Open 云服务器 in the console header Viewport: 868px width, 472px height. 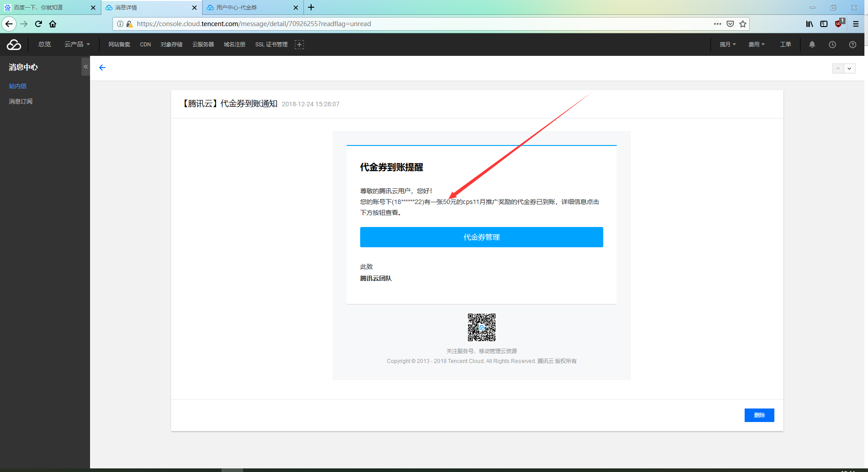203,45
